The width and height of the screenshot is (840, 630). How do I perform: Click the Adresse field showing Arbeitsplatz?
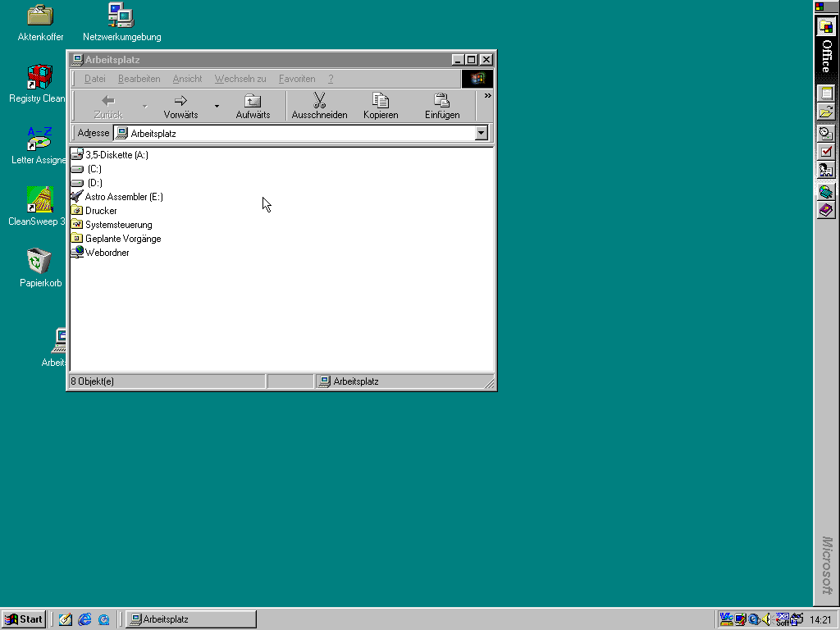[300, 133]
